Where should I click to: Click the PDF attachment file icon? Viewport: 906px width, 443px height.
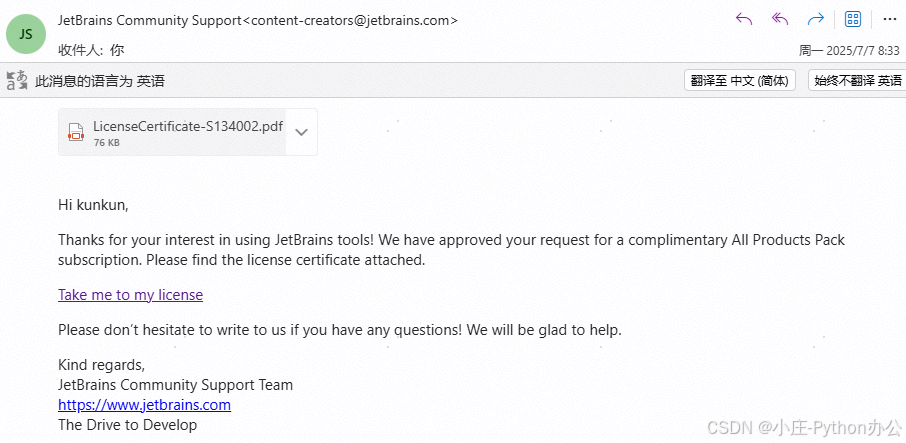(x=76, y=132)
